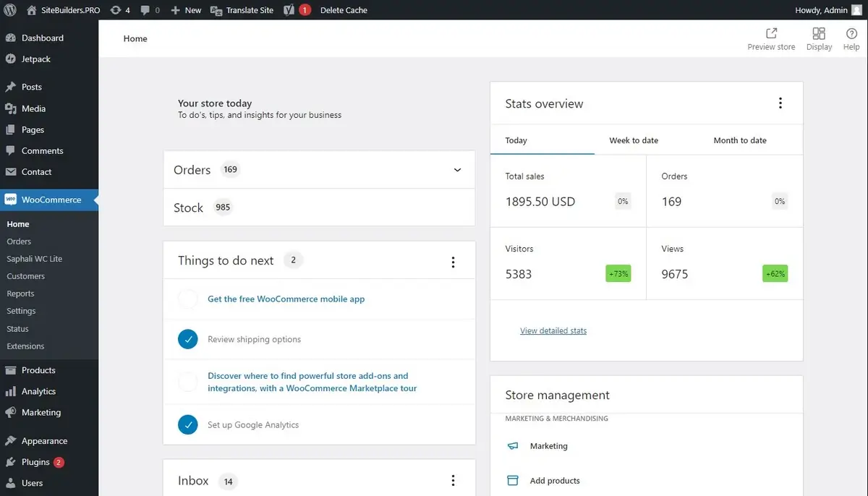Screen dimensions: 868x496
Task: Open the Inbox options menu
Action: point(454,480)
